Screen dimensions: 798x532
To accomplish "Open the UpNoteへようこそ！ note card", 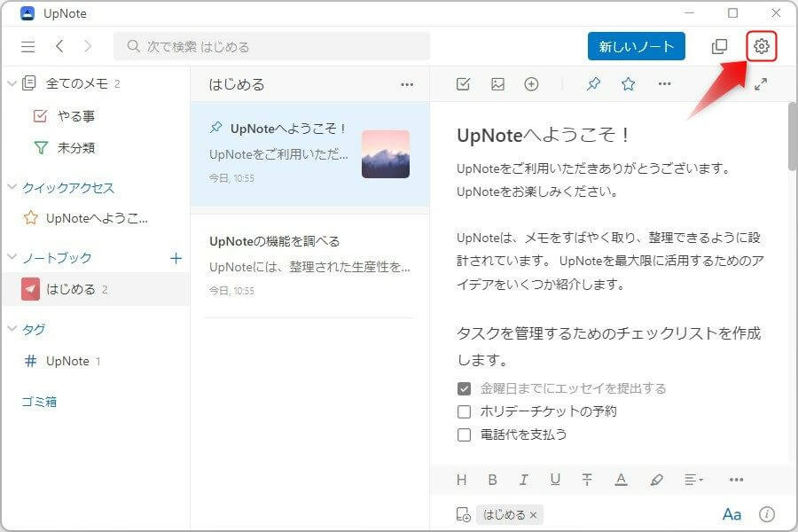I will (310, 154).
